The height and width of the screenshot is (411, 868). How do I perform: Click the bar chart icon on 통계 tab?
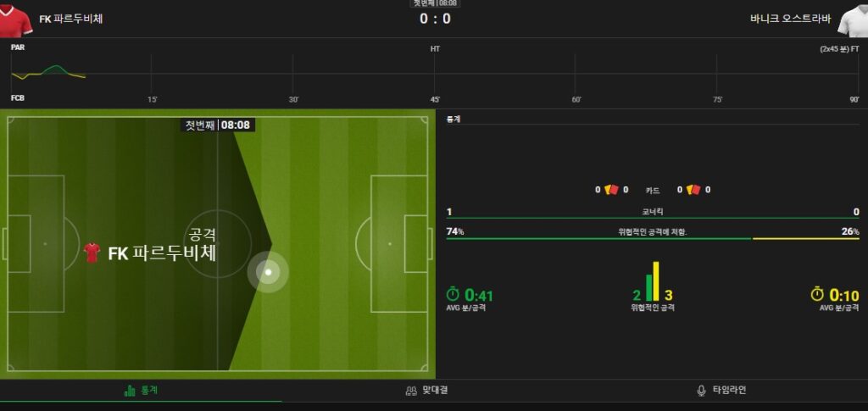click(x=130, y=391)
